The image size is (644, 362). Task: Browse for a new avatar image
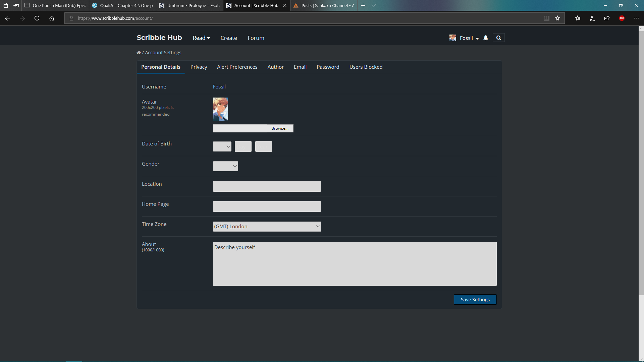280,128
